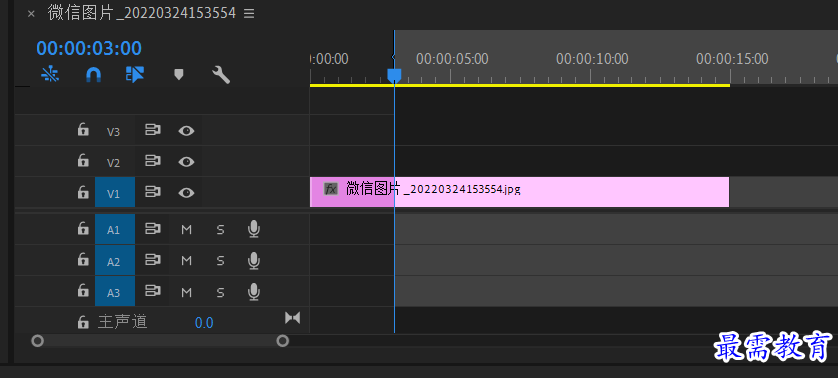Hide track V1 output eye
This screenshot has height=378, width=838.
coord(186,192)
